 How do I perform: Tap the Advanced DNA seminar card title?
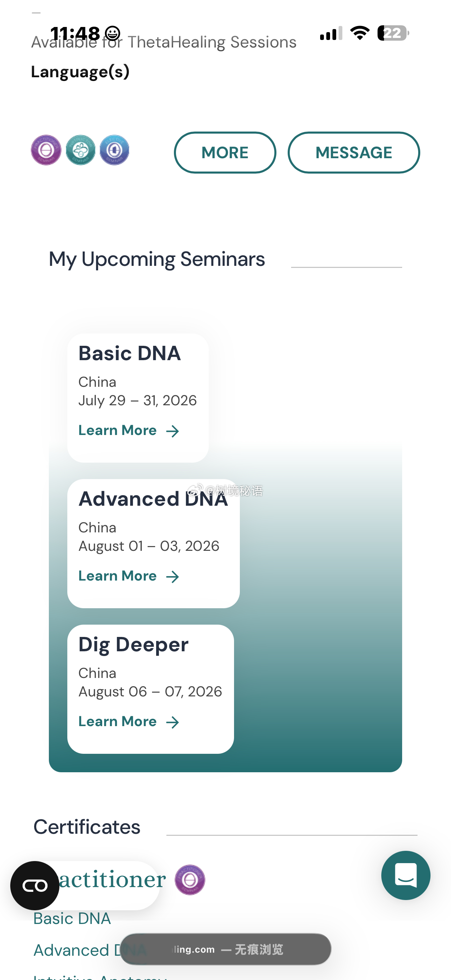point(153,499)
